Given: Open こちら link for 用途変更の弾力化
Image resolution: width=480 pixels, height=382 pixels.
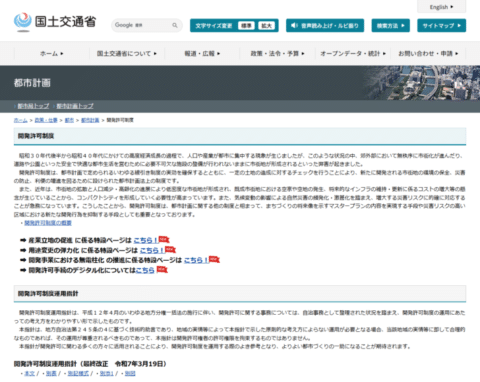Looking at the screenshot, I should [x=152, y=250].
